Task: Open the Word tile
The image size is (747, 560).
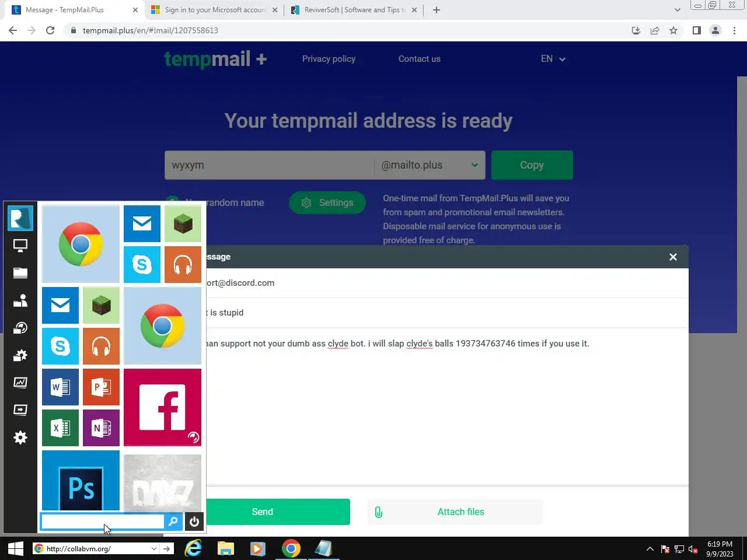Action: 60,387
